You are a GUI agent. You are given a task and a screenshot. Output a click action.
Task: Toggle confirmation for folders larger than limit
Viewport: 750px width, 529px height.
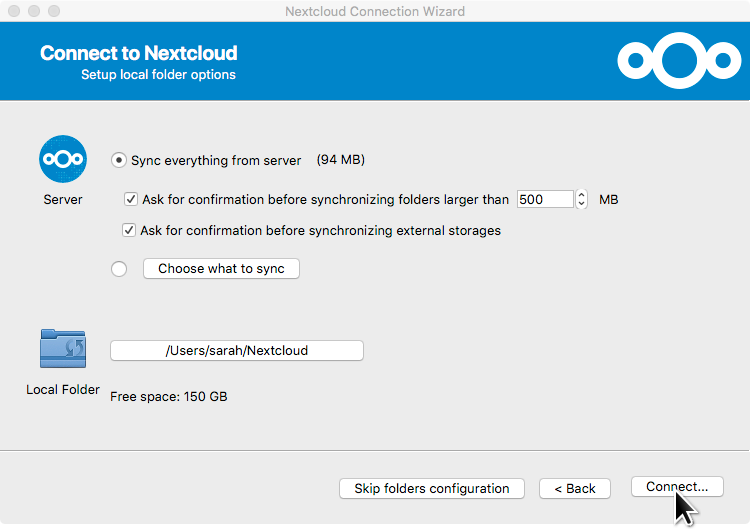130,199
